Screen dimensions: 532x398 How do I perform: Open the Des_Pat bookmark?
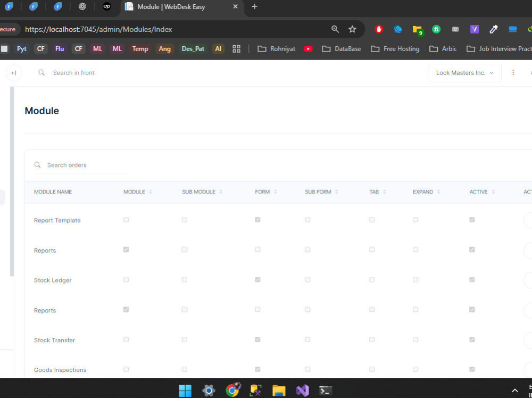click(x=193, y=49)
